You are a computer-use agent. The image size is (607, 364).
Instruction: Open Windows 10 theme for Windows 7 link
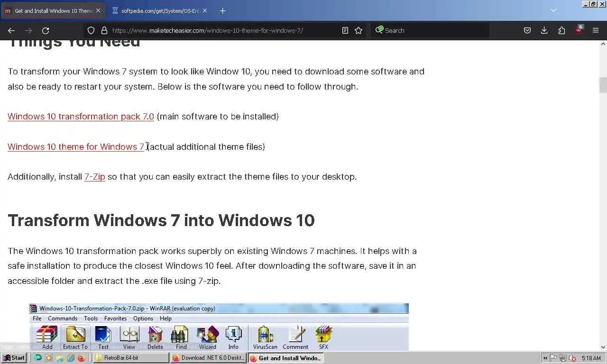(76, 147)
